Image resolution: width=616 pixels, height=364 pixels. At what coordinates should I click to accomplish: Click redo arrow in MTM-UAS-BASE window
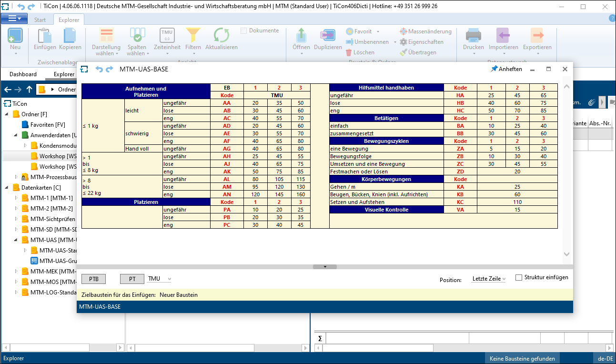(x=110, y=69)
